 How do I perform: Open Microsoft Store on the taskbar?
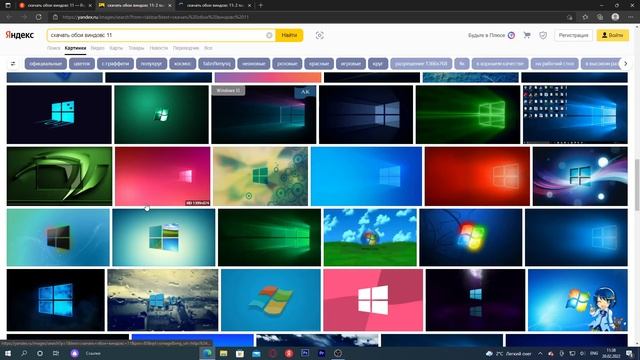[240, 353]
